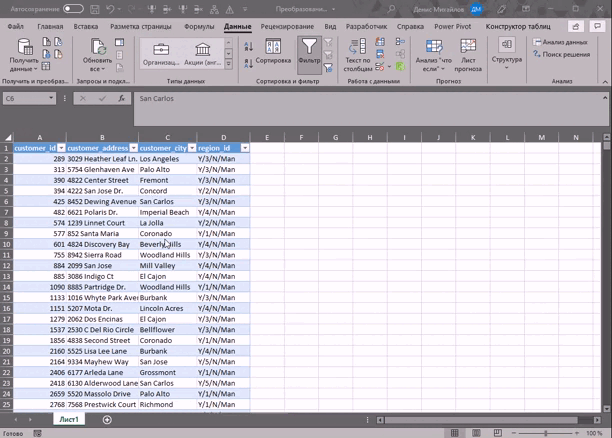Screen dimensions: 612x438
Task: Click the Queries and Connections pane icon
Action: coord(119,42)
